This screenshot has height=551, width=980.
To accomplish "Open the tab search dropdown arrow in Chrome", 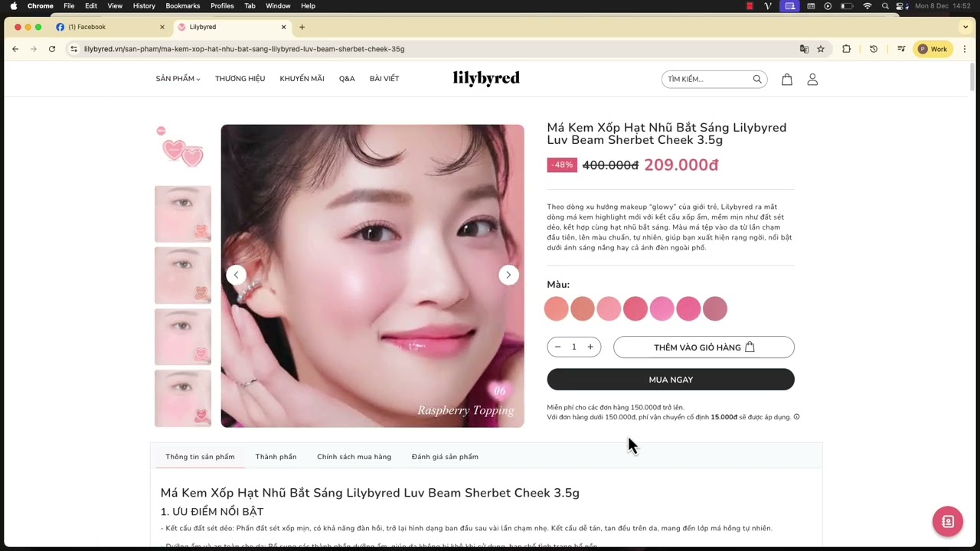I will tap(965, 27).
